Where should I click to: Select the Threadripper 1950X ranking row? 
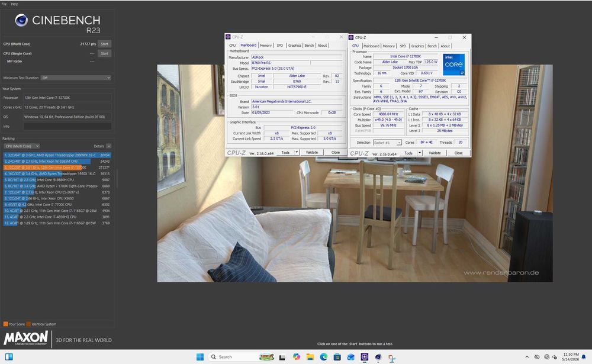point(57,173)
